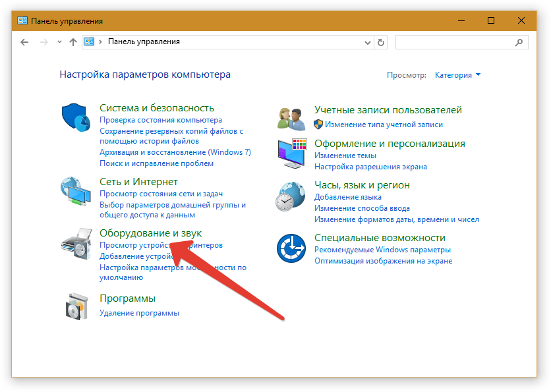Click the Appearance and Personalization monitor icon
Screen dimensions: 551x392
point(292,153)
